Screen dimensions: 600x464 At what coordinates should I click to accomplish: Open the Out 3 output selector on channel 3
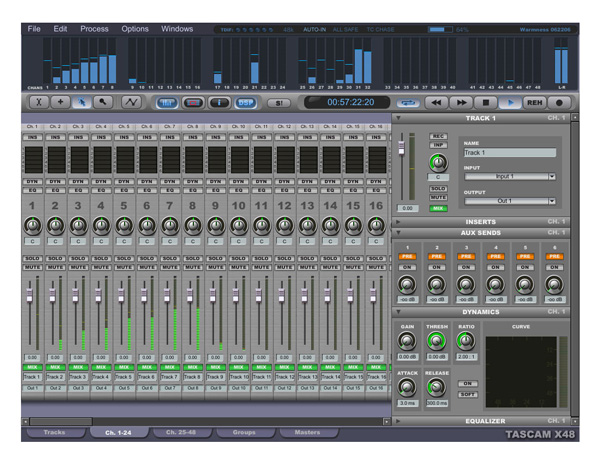pos(78,388)
